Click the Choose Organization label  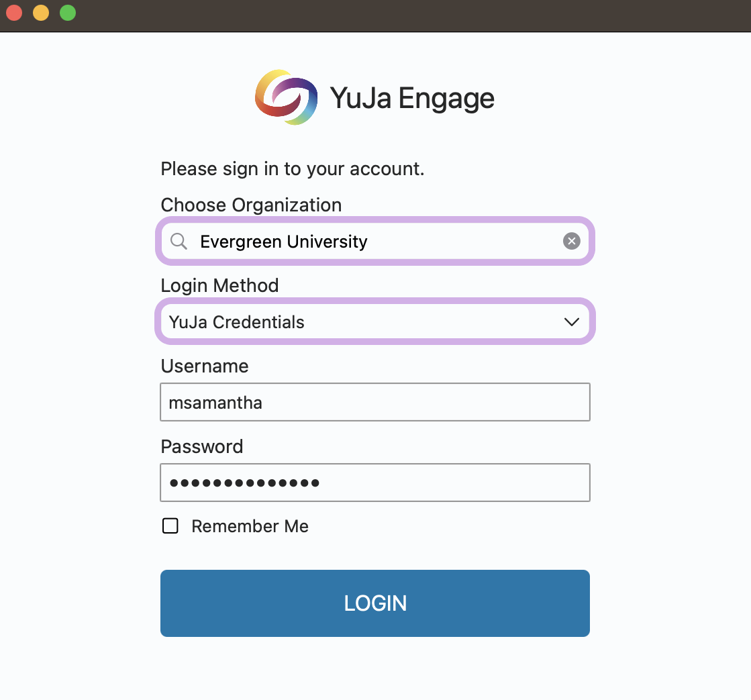pos(251,205)
